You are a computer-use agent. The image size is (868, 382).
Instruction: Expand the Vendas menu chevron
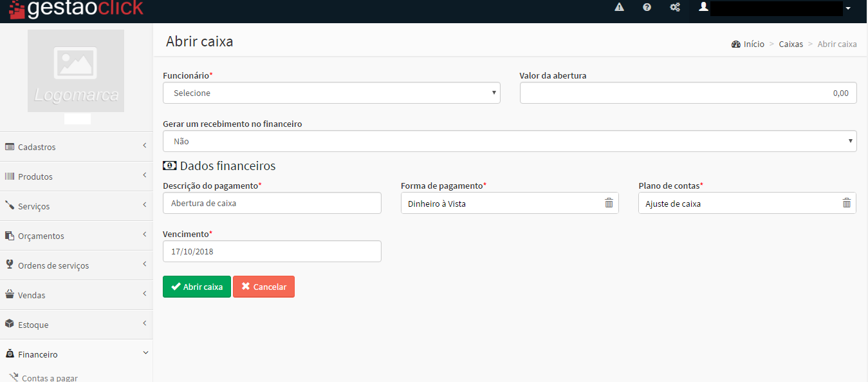point(145,294)
